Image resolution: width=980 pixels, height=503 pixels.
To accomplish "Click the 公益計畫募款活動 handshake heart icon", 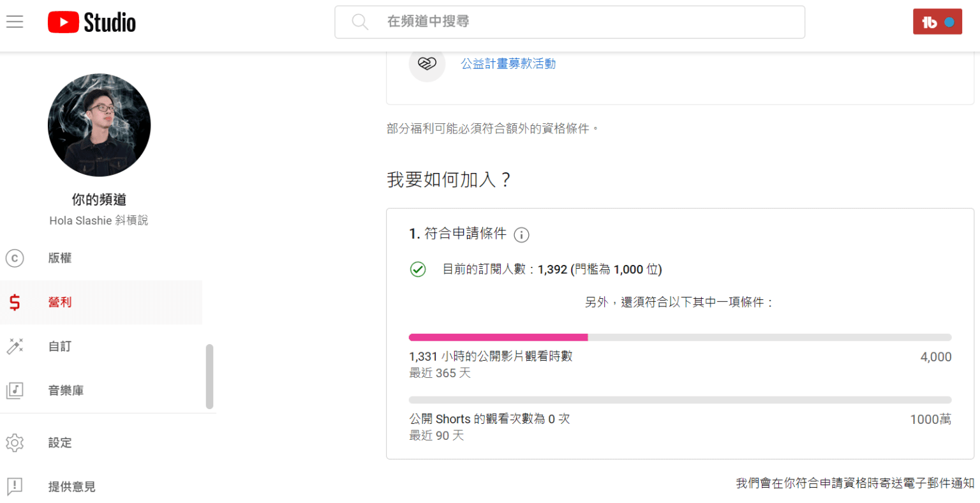I will click(x=427, y=64).
